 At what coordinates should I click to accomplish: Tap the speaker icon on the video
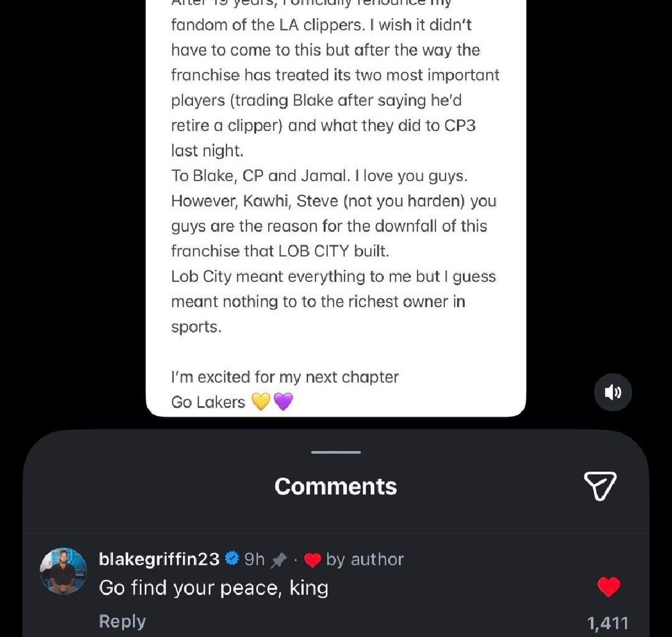[613, 392]
